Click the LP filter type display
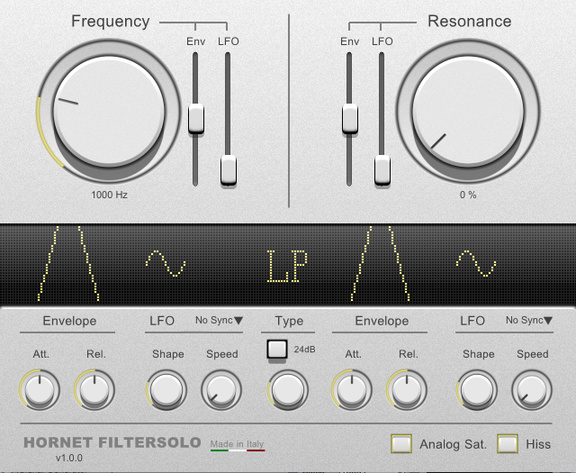The image size is (576, 473). pyautogui.click(x=287, y=266)
